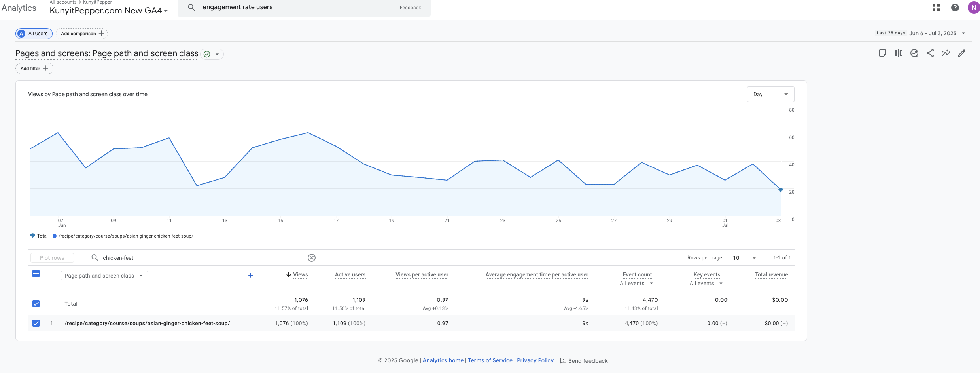
Task: Open the Day granularity dropdown
Action: tap(770, 94)
